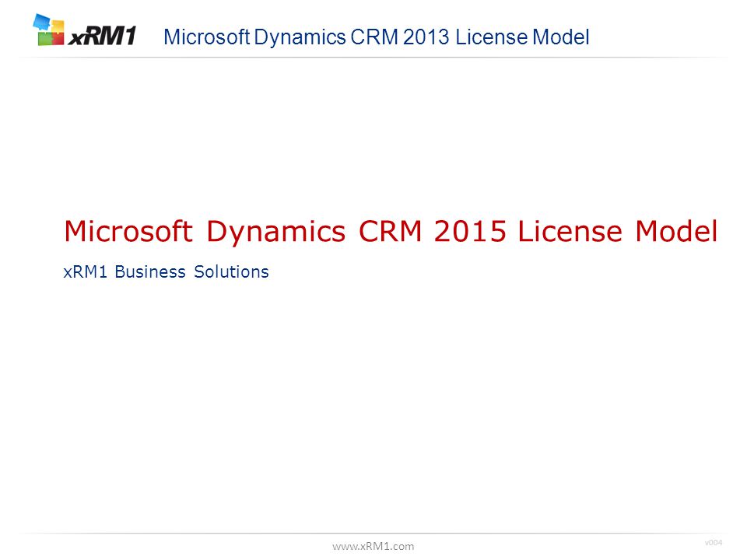Select subtitle 'xRM1 Business Solutions'
This screenshot has height=560, width=747.
pos(167,271)
